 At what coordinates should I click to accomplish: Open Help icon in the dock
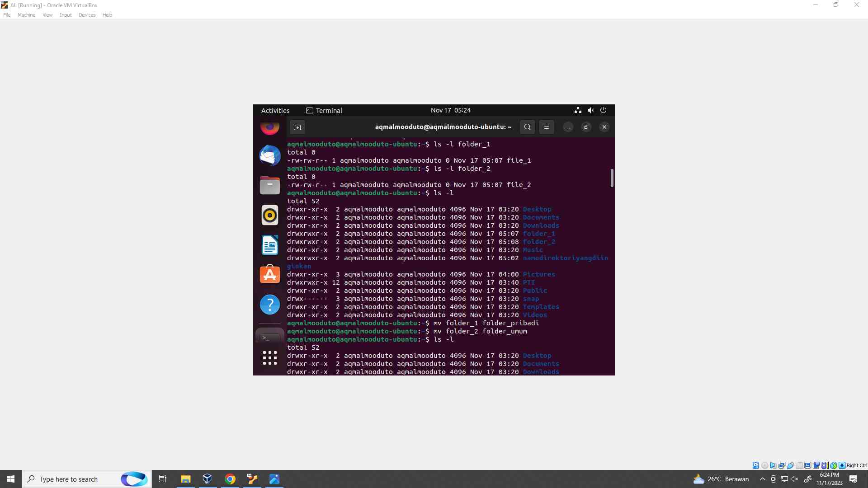coord(270,305)
